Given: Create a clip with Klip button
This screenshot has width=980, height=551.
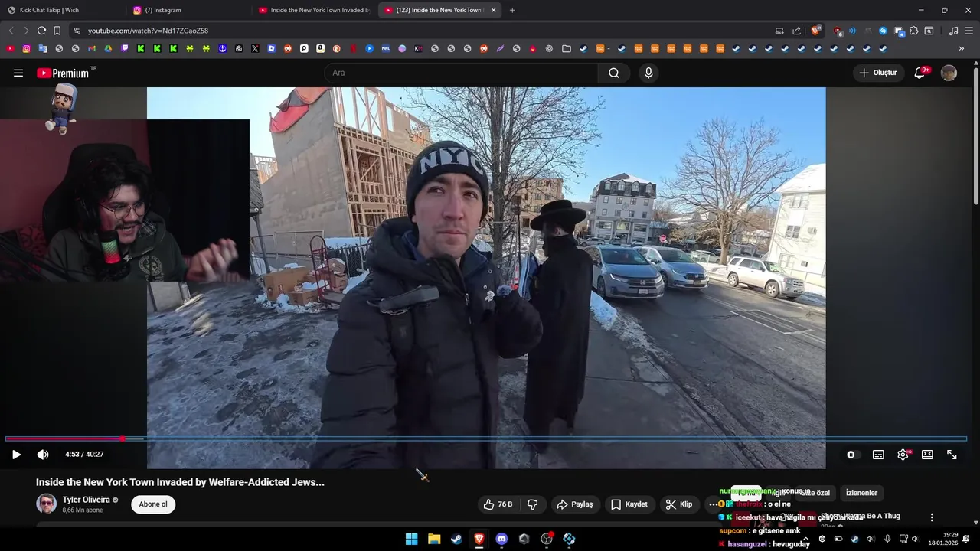Looking at the screenshot, I should pos(679,504).
